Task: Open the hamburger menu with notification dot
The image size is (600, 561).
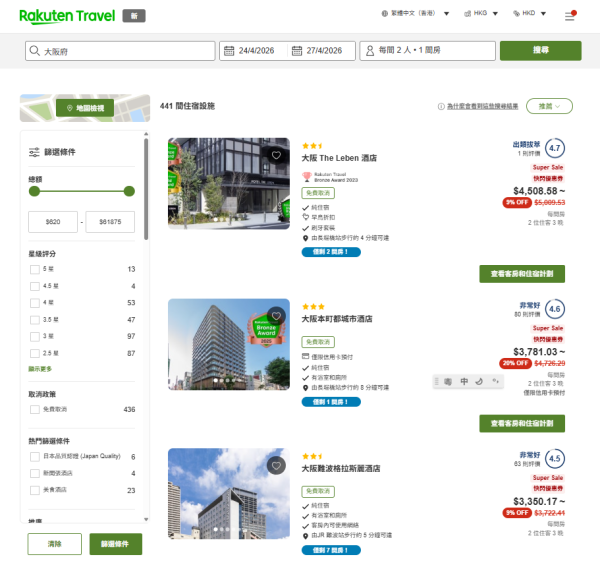Action: pos(570,16)
